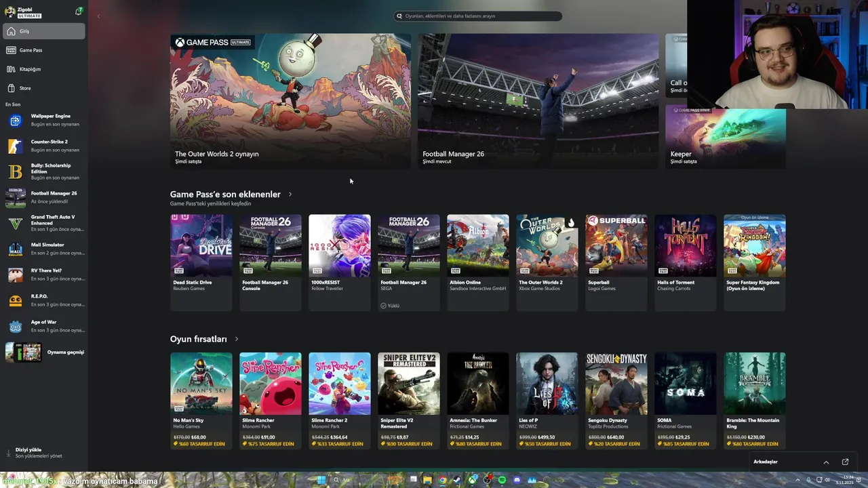Open Slime Rancher deal tile
The width and height of the screenshot is (868, 488).
coord(271,401)
